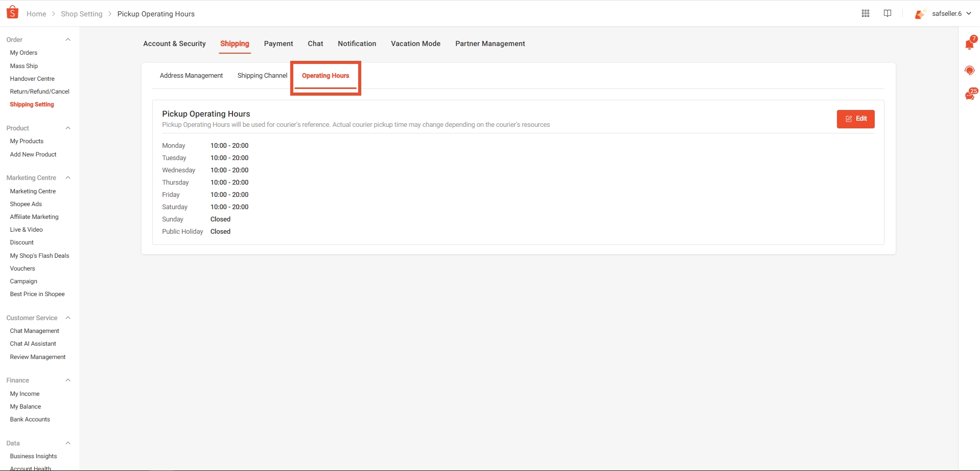
Task: Open My Orders in sidebar
Action: (24, 53)
